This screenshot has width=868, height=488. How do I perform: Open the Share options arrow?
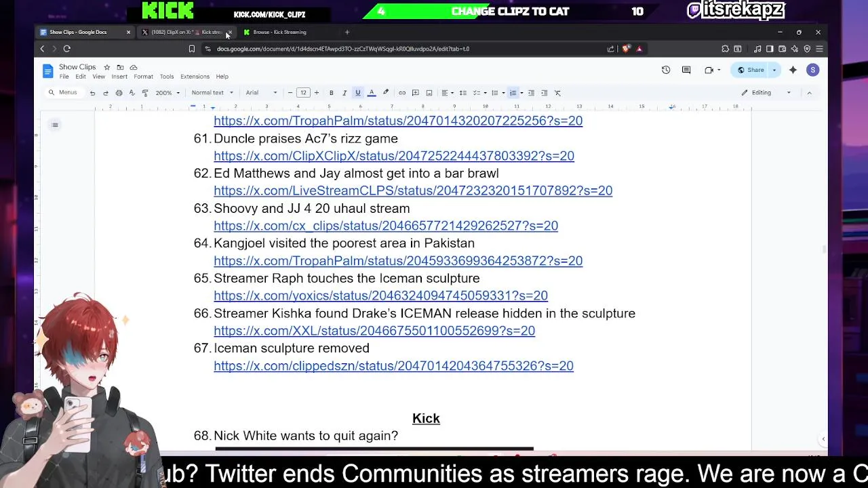[774, 70]
